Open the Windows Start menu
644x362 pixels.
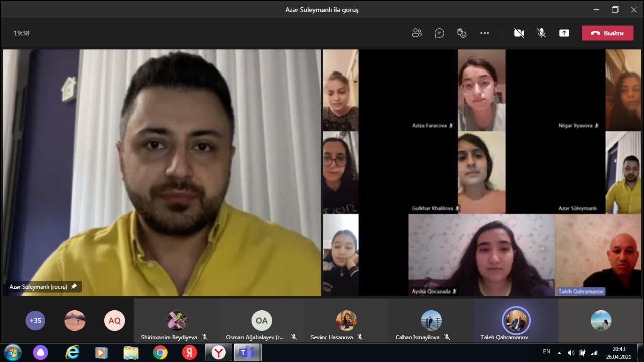tap(12, 353)
